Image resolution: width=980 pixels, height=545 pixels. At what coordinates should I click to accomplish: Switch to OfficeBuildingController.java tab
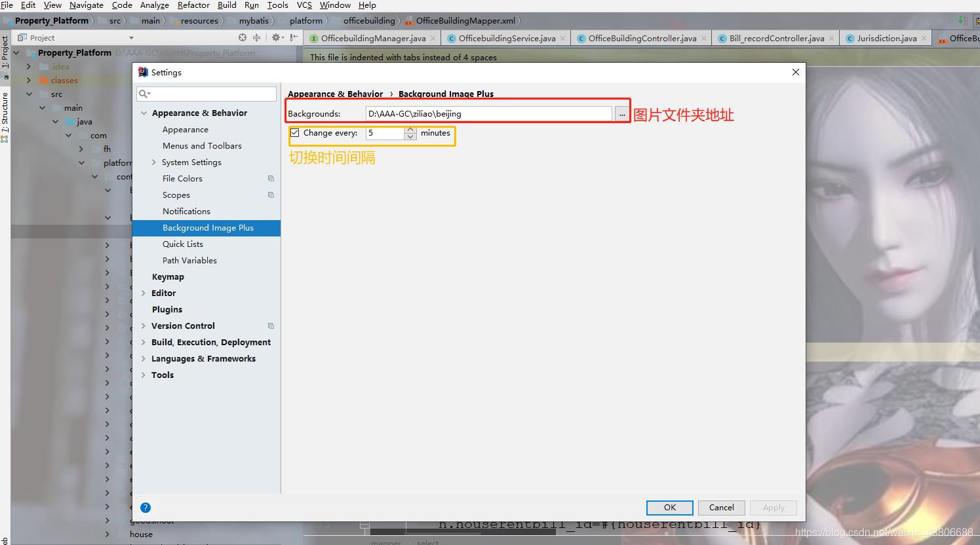pos(642,39)
